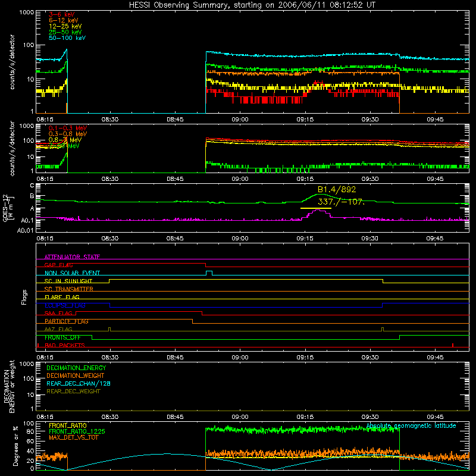Click the BAD_PACKETS flag label
This screenshot has width=476, height=476.
[x=65, y=345]
